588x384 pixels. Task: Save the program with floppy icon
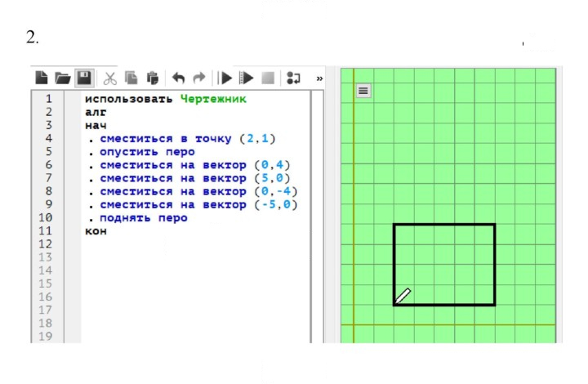(84, 78)
